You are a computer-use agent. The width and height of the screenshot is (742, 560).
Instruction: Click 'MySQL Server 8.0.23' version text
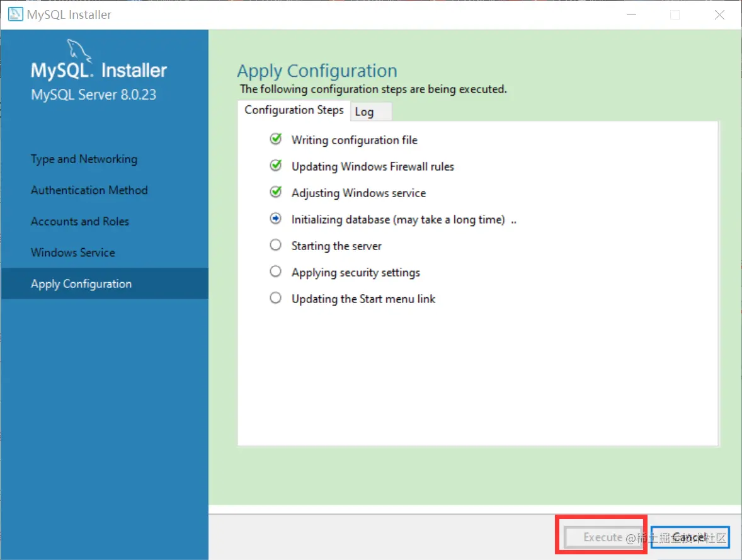click(x=94, y=94)
